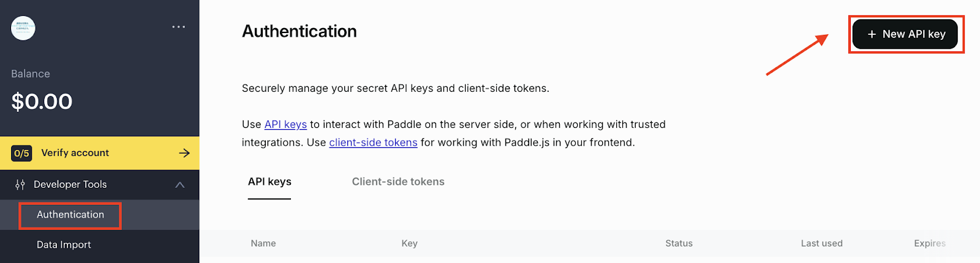Screen dimensions: 980x263
Task: Click the Verify account banner
Action: (99, 153)
